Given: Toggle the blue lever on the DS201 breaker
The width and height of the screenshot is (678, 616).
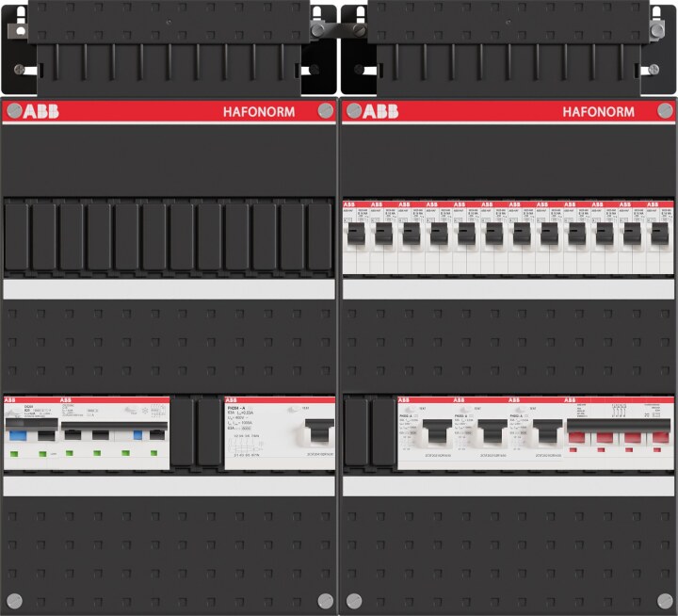Looking at the screenshot, I should tap(18, 435).
